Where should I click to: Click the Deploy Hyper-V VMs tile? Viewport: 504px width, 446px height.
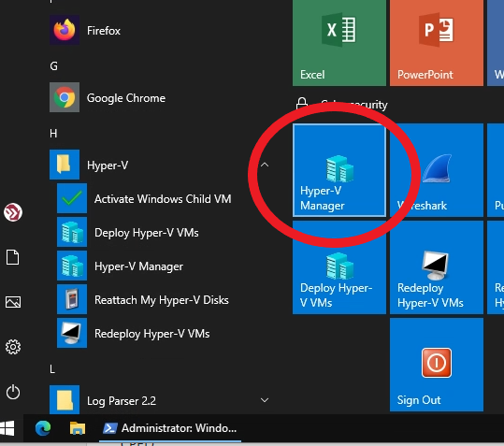pos(339,267)
